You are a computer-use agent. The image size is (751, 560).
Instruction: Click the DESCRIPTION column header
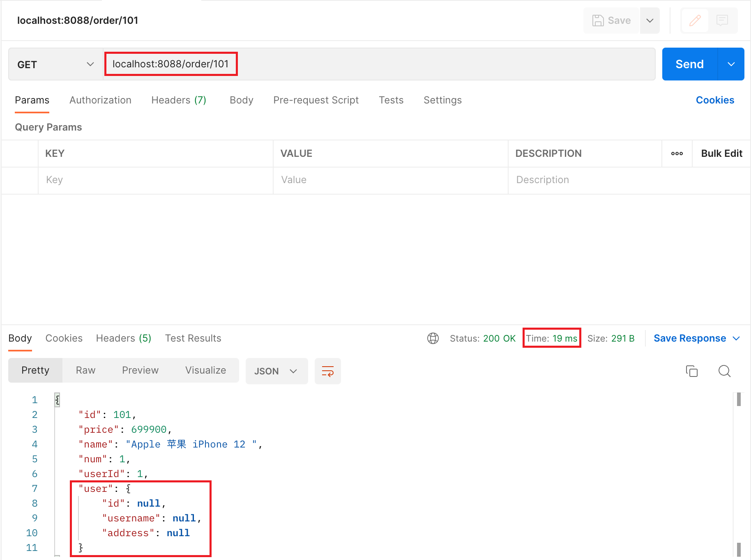coord(548,154)
